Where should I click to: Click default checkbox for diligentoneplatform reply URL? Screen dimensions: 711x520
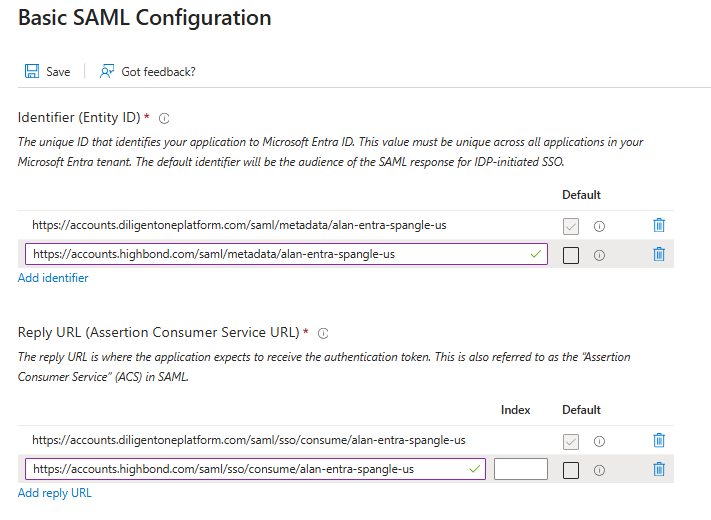pyautogui.click(x=571, y=441)
